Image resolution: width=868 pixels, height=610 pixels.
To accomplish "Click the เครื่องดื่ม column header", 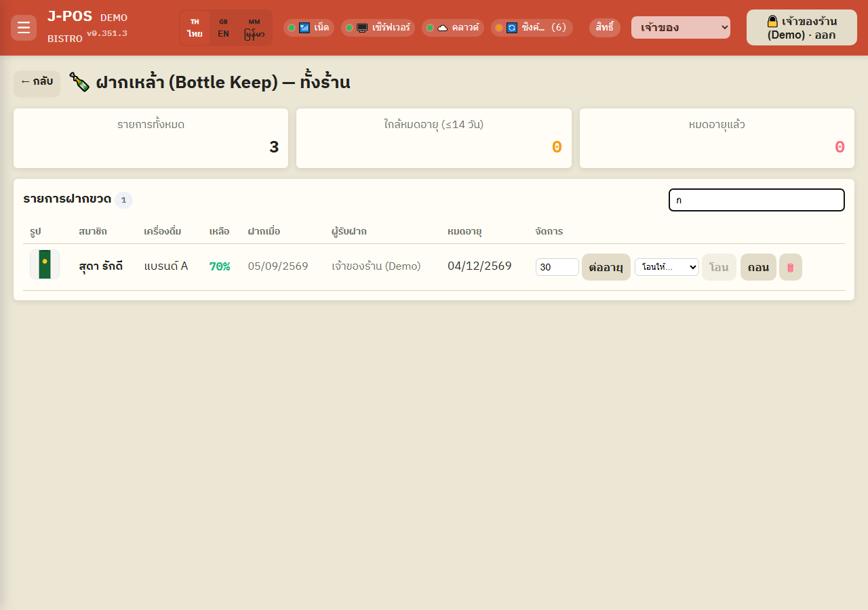I will pos(163,232).
